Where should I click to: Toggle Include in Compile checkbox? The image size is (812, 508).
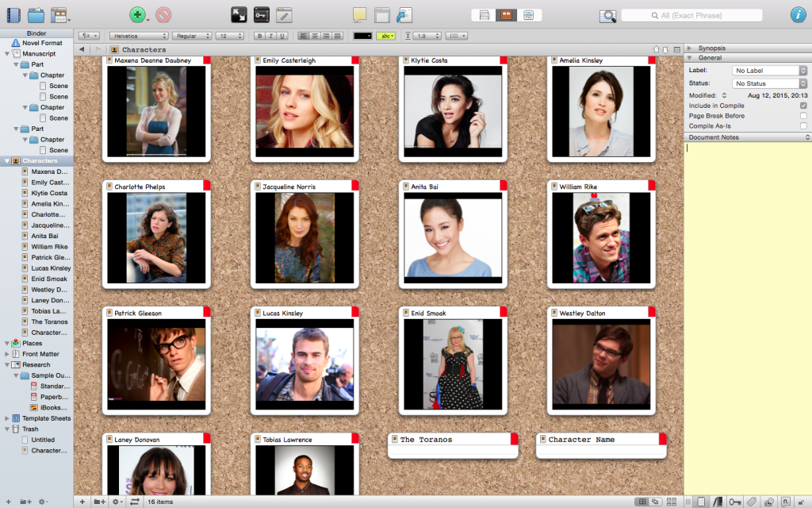(803, 106)
